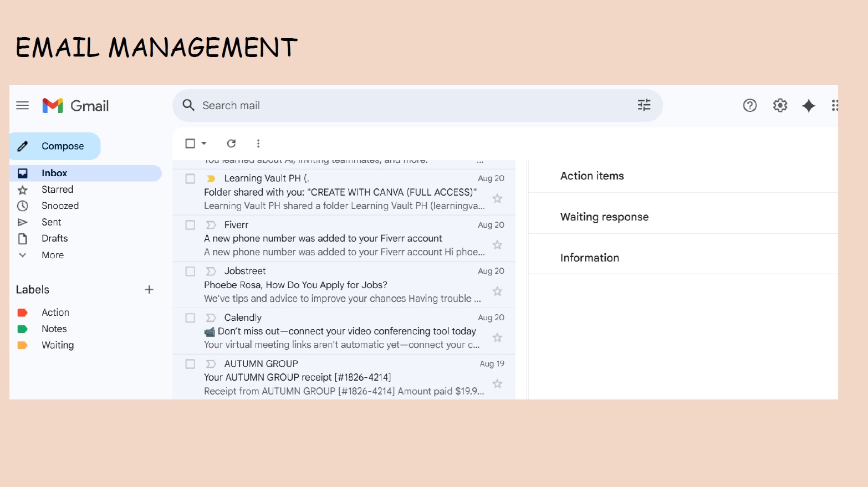The width and height of the screenshot is (868, 487).
Task: Open AUTUMN GROUP receipt #1826-4214 email
Action: [344, 377]
